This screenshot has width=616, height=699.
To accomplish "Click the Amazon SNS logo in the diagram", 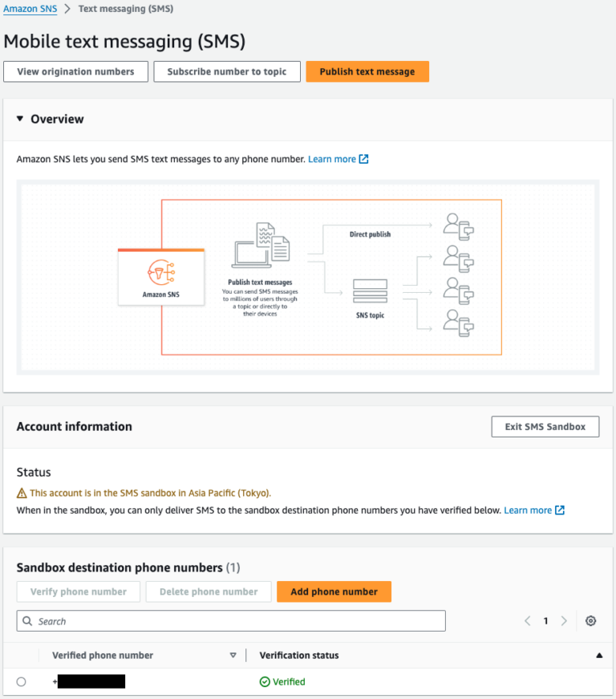I will (x=160, y=271).
